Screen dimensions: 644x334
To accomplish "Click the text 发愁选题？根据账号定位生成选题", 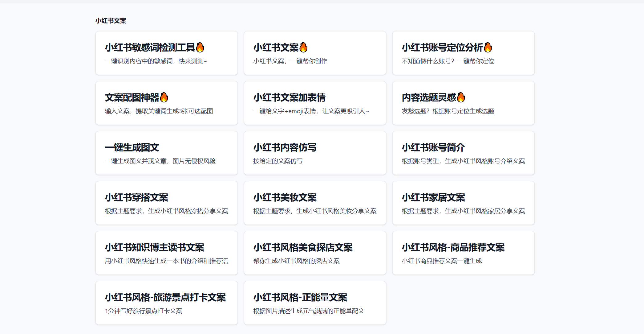I will 448,111.
